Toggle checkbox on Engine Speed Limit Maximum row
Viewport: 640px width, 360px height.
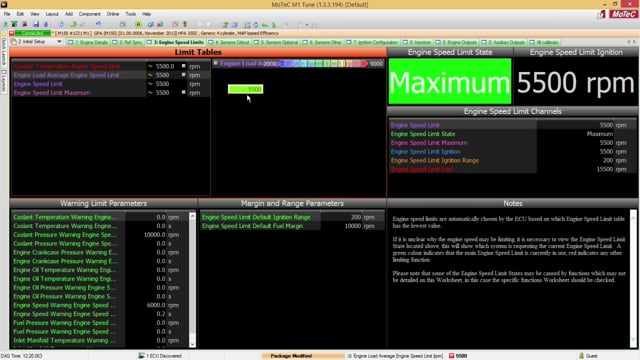184,92
